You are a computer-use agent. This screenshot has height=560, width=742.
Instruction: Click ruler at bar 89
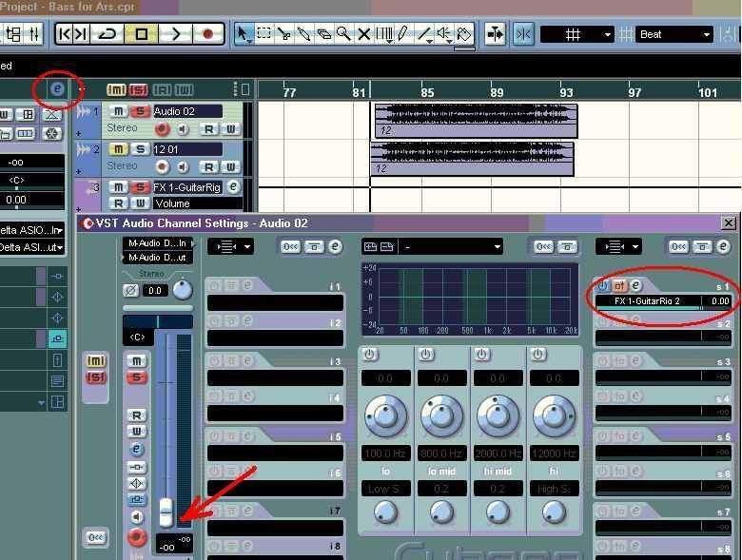[x=497, y=92]
